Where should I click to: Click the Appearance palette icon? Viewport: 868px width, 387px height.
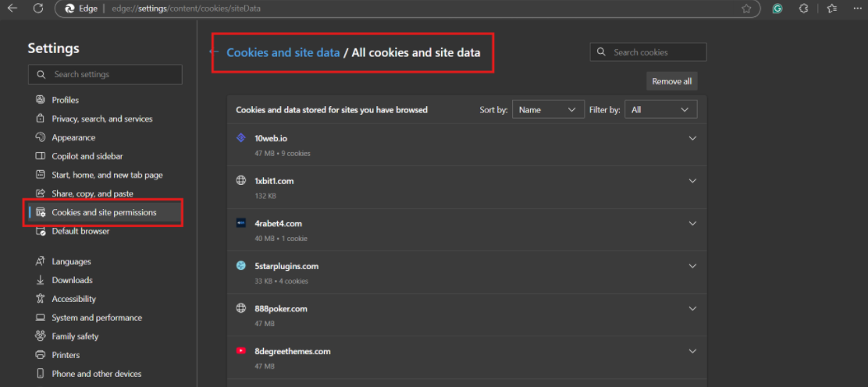point(40,137)
